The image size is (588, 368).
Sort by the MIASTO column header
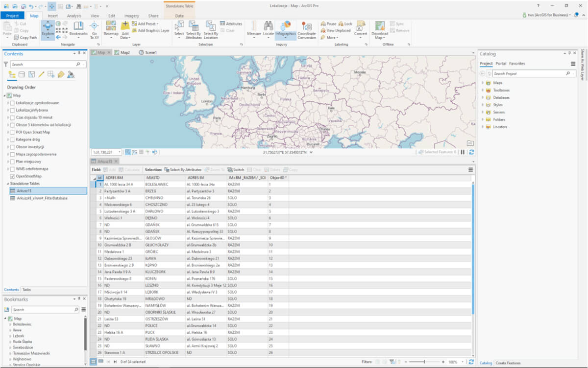(165, 178)
